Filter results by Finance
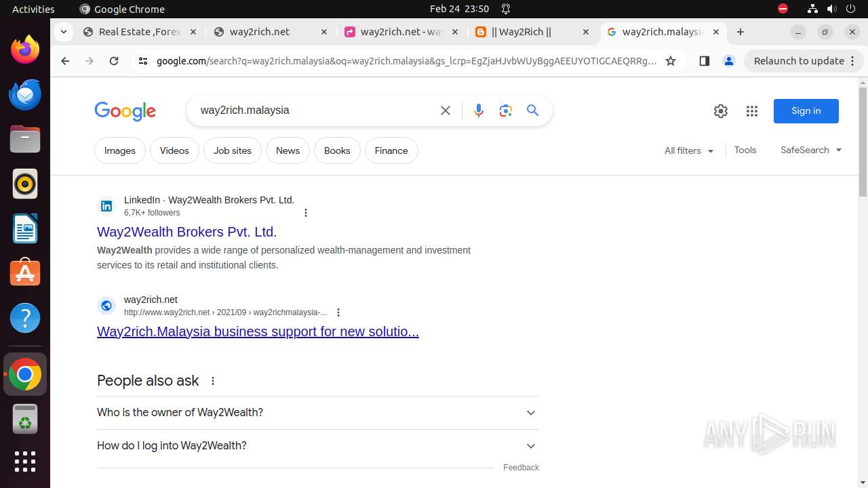 coord(391,150)
